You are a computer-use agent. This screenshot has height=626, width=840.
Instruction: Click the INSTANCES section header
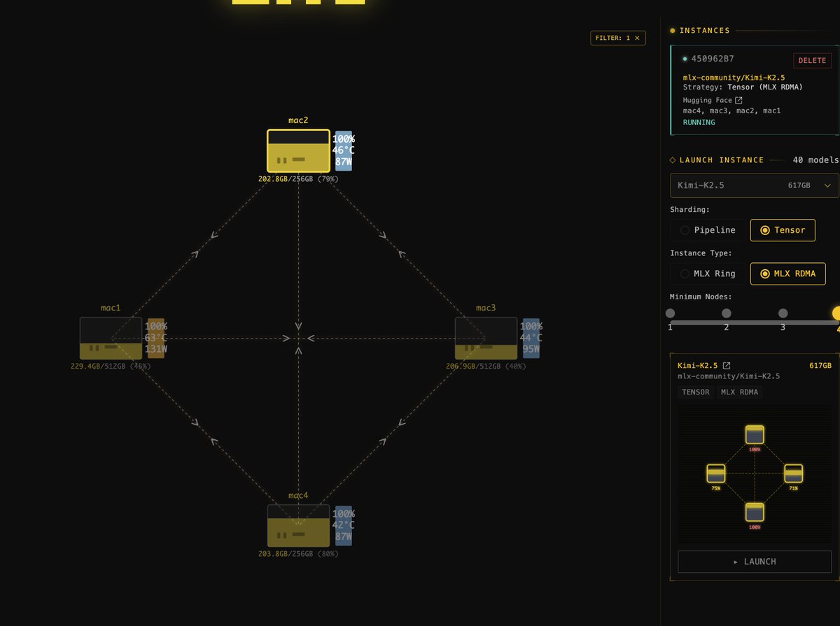704,31
